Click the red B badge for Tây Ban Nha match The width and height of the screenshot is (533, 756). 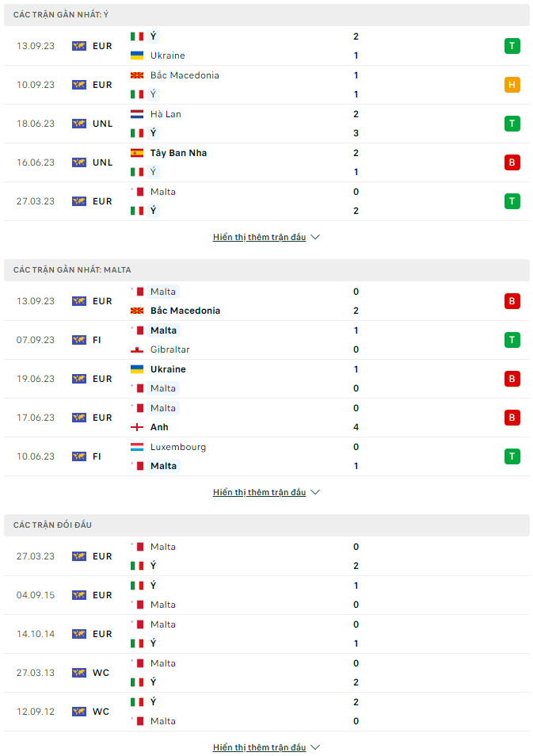pyautogui.click(x=512, y=162)
